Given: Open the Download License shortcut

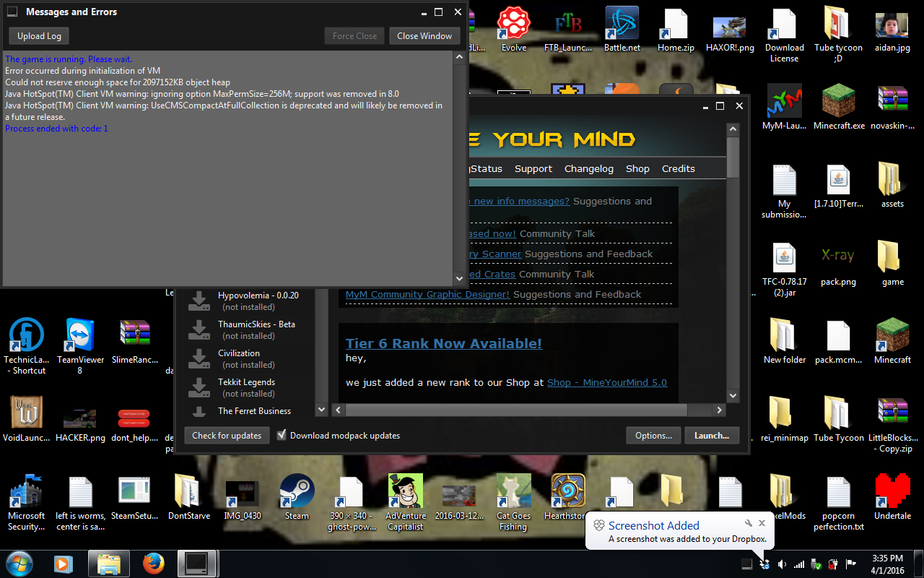Looking at the screenshot, I should (x=784, y=35).
